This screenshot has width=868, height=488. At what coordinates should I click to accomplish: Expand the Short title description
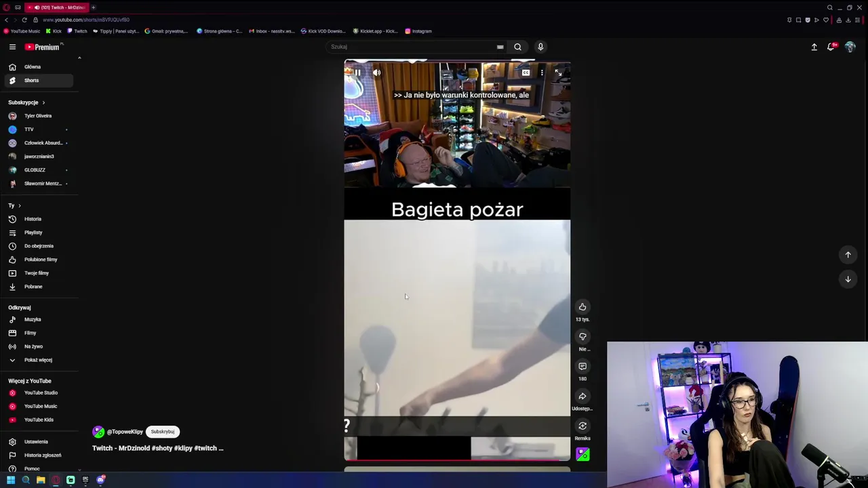pyautogui.click(x=157, y=448)
